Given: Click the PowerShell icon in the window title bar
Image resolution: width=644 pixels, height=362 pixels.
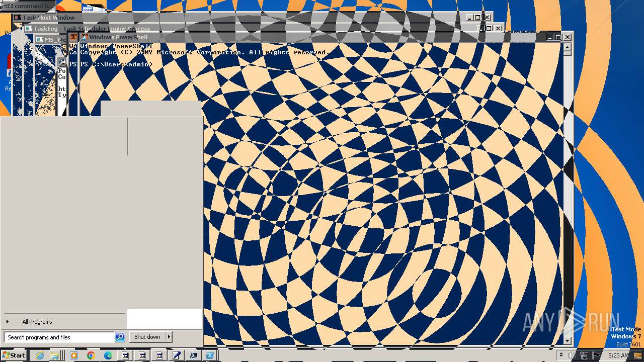Looking at the screenshot, I should pyautogui.click(x=85, y=37).
